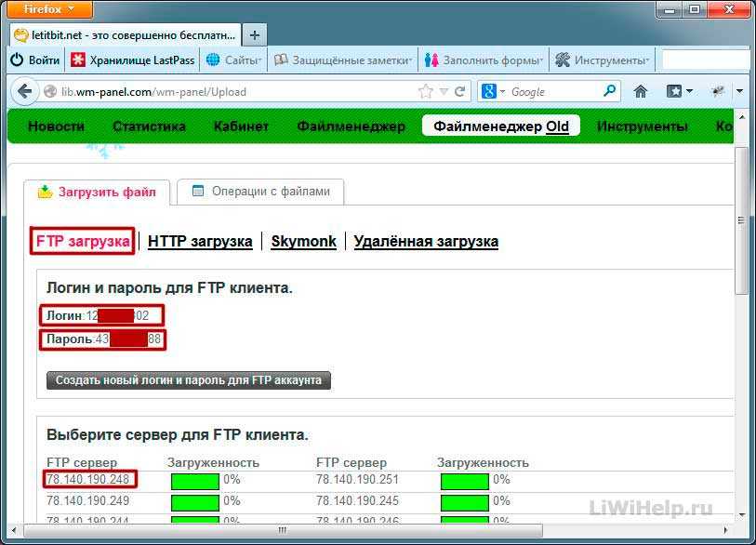Viewport: 756px width, 545px height.
Task: Open the Firefox home page icon
Action: pyautogui.click(x=641, y=91)
